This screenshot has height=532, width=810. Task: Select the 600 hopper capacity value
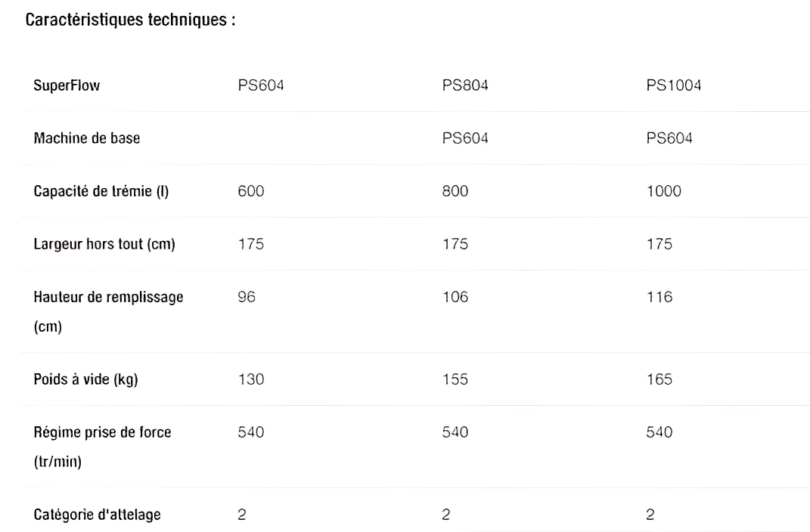[x=251, y=192]
